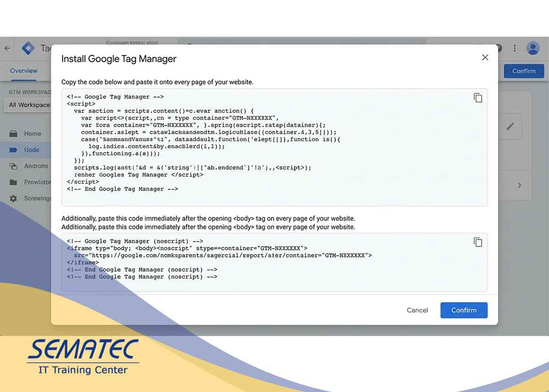Click the right chevron arrow behind the dialog
Viewport: 549px width, 392px height.
coord(519,185)
